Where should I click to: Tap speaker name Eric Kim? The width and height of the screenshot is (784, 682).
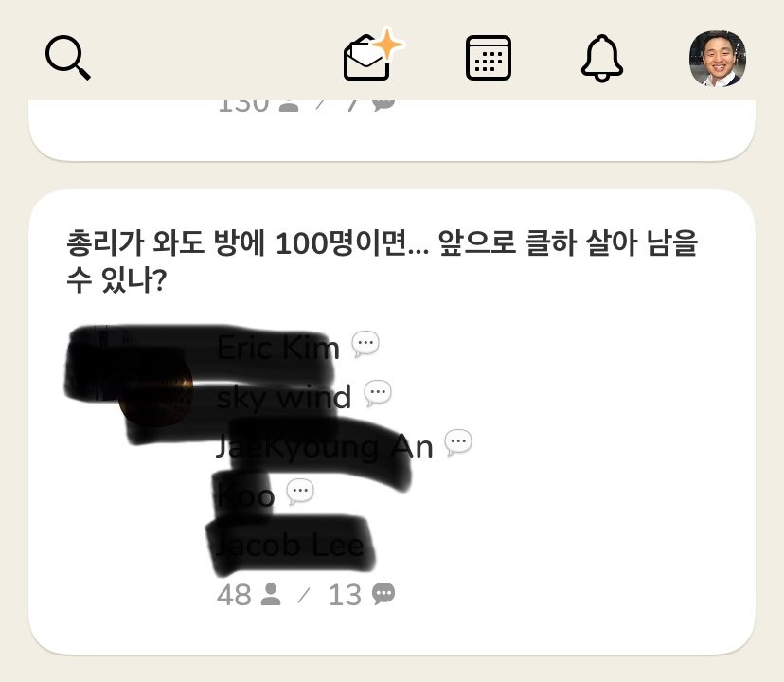pos(278,348)
